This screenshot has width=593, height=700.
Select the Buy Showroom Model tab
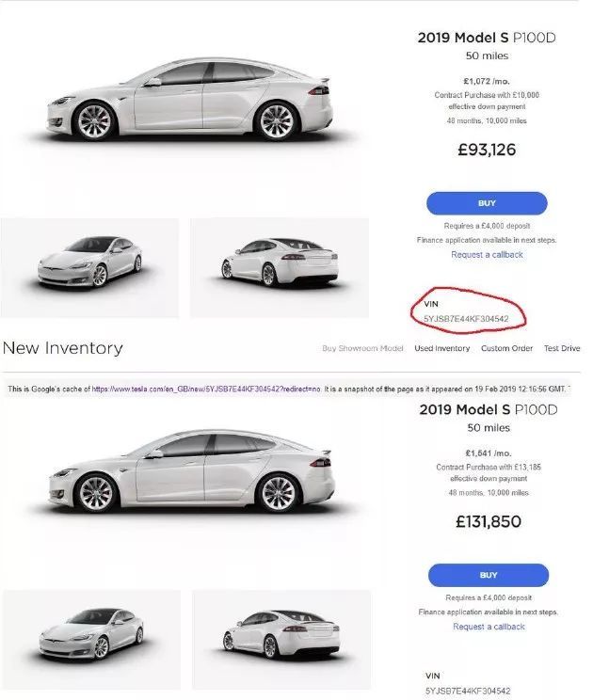coord(362,348)
